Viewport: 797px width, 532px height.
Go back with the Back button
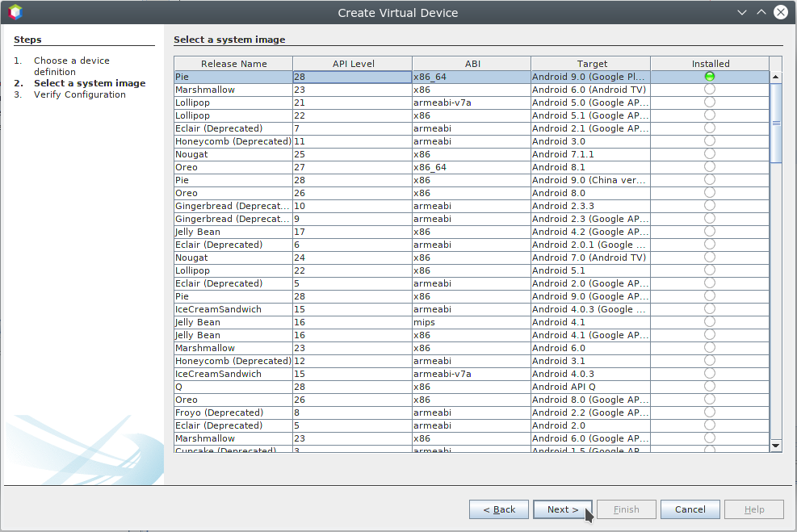coord(499,509)
